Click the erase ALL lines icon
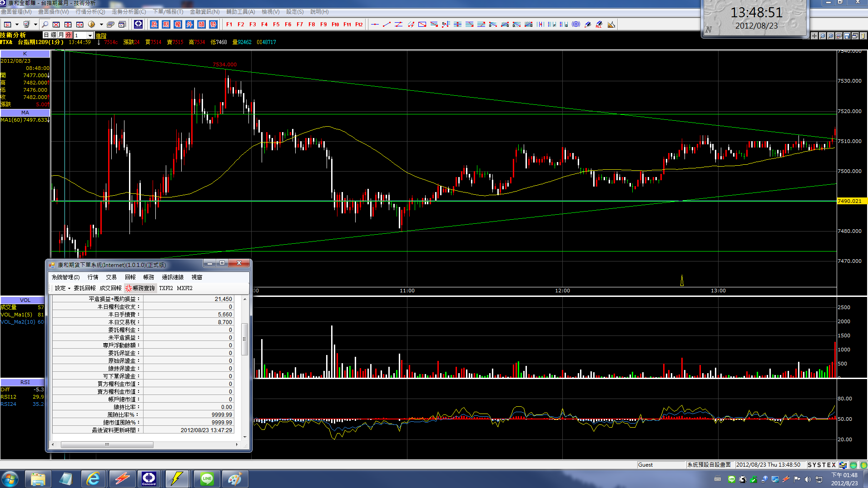This screenshot has height=488, width=868. pyautogui.click(x=600, y=25)
